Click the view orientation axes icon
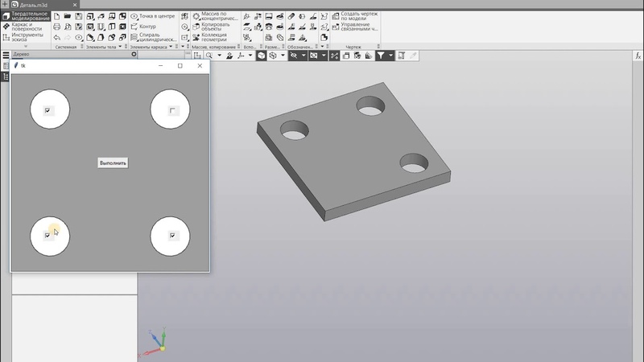This screenshot has width=644, height=362. 241,56
